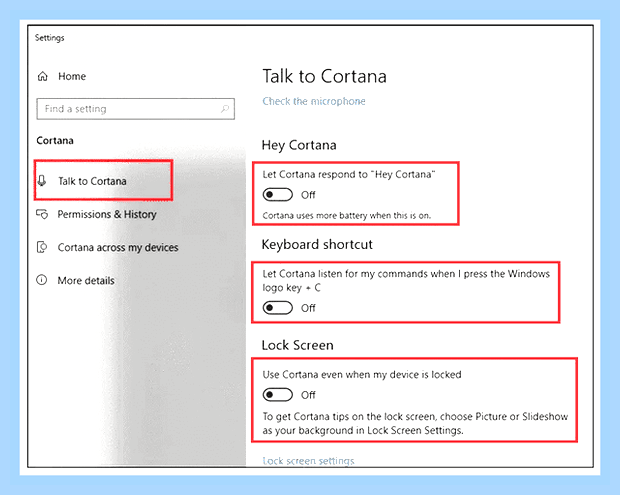The image size is (620, 495).
Task: Select Talk to Cortana in sidebar
Action: coord(103,181)
